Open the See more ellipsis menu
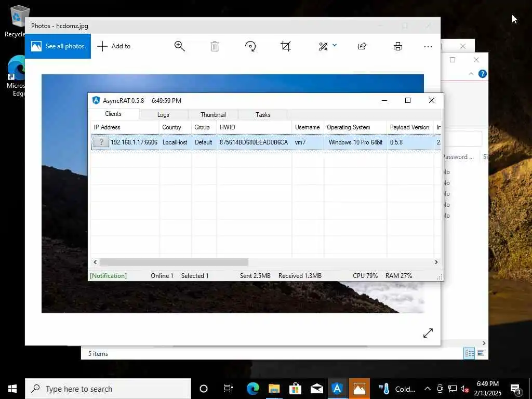The image size is (532, 399). point(428,46)
